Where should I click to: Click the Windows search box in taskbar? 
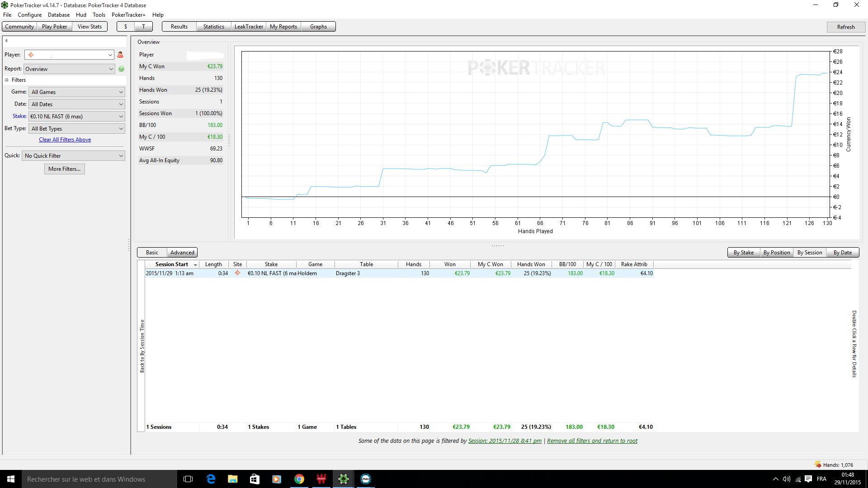(99, 479)
